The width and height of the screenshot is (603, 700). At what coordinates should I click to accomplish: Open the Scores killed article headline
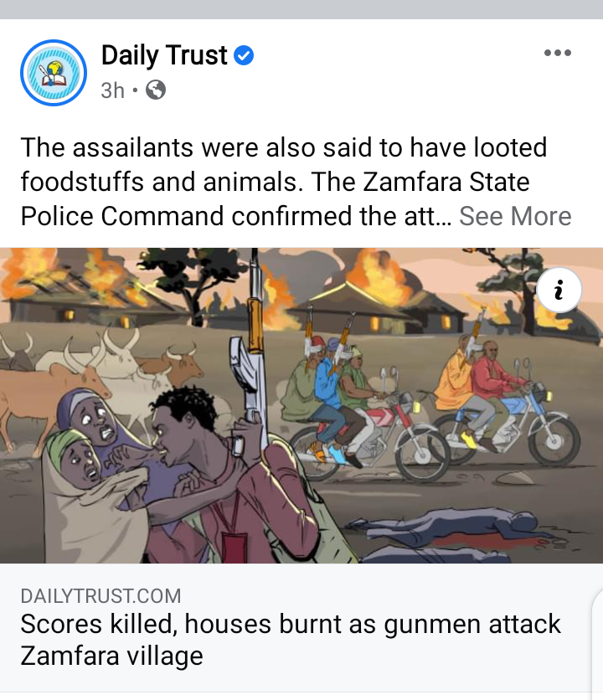coord(291,639)
